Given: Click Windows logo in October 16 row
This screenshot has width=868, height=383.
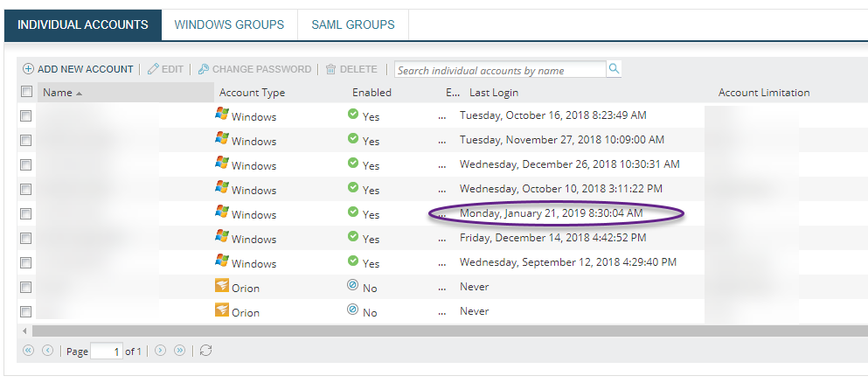Looking at the screenshot, I should point(221,114).
